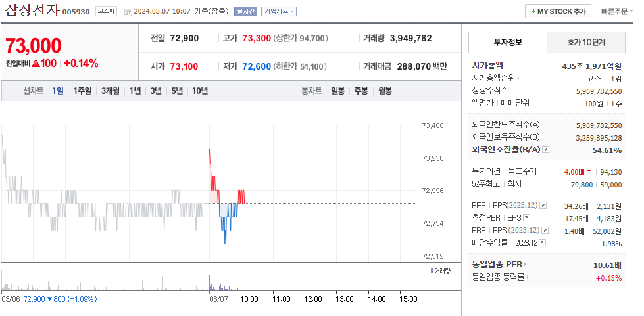
Task: Click the current price 73,000
Action: coord(34,45)
